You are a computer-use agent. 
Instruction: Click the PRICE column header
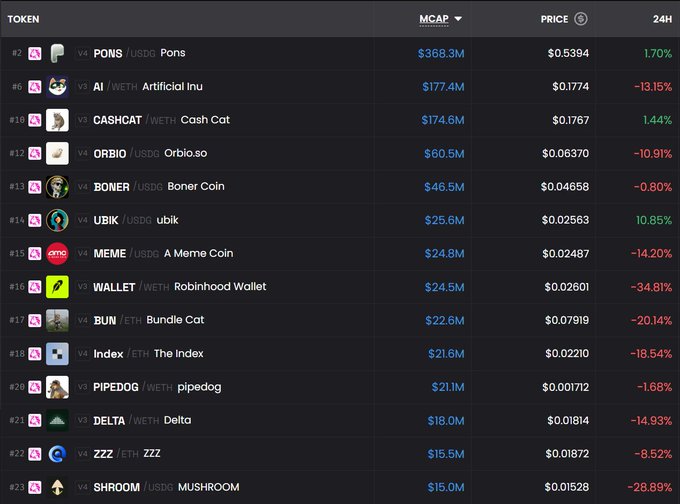point(554,19)
